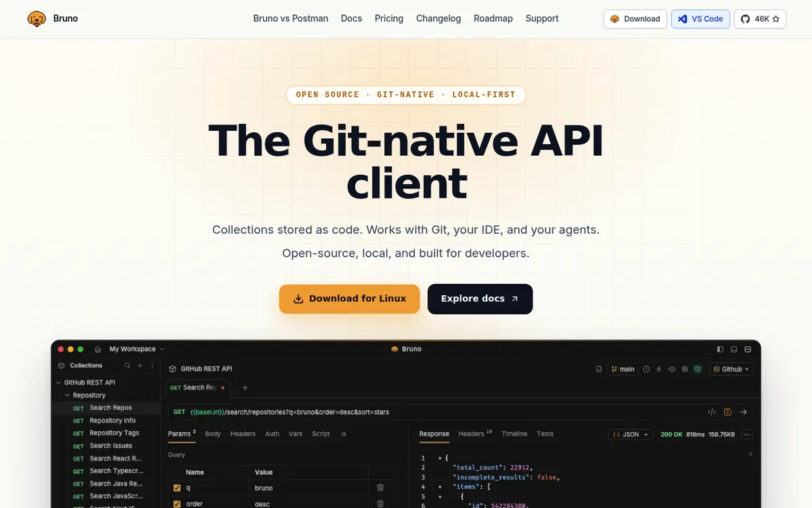The image size is (812, 508).
Task: Click the Bruno dog logo in the header
Action: (x=37, y=19)
